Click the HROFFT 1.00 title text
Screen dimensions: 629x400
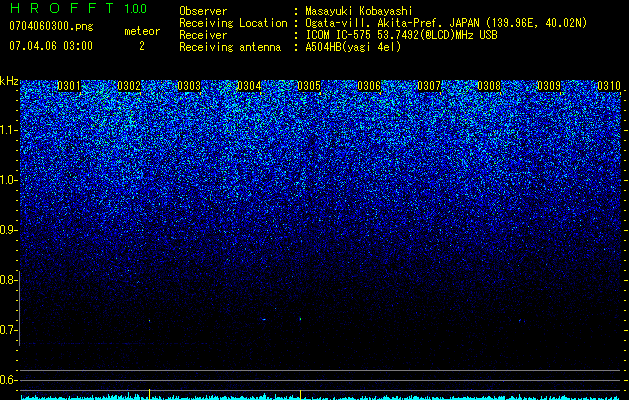tap(78, 8)
